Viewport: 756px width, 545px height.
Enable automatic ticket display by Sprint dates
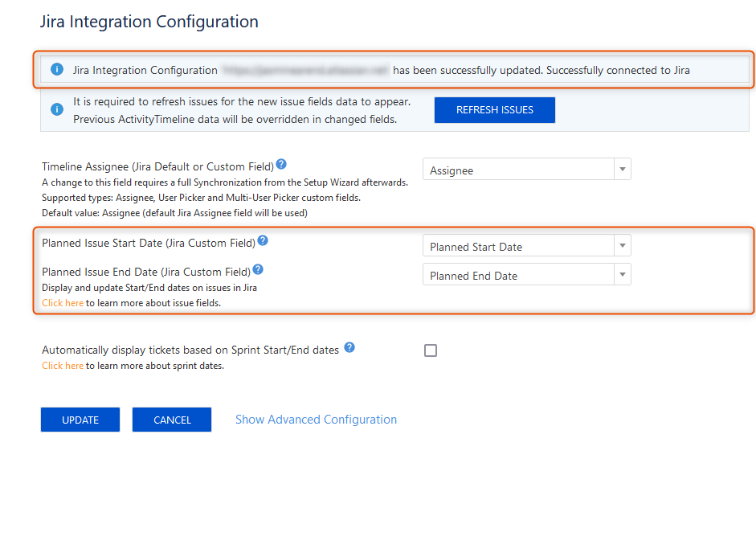pyautogui.click(x=431, y=350)
